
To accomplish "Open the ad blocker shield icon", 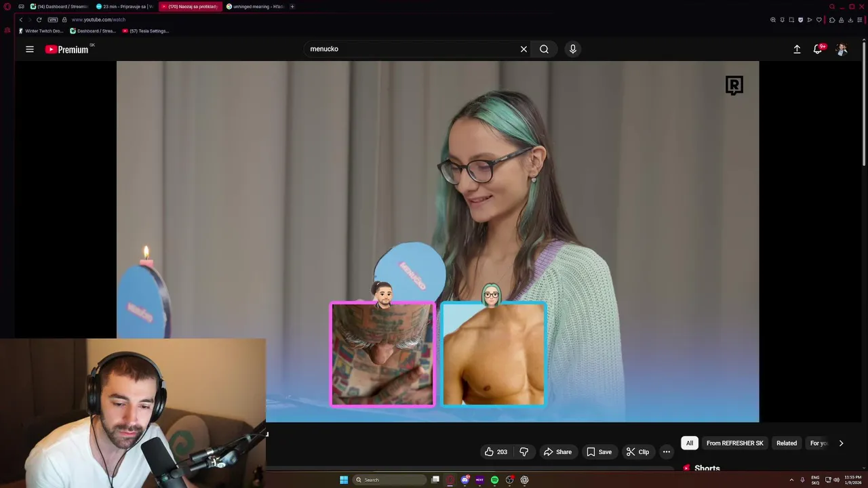I will [801, 20].
